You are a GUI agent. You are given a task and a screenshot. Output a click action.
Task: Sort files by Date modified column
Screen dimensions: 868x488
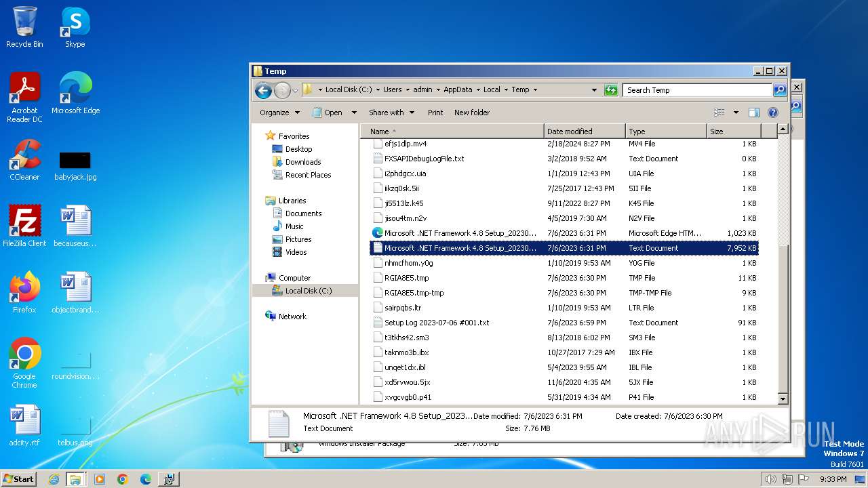[x=585, y=131]
